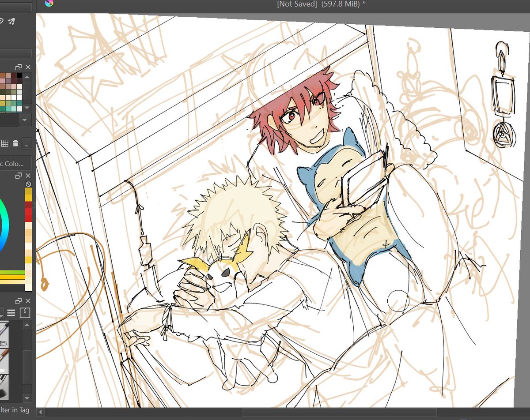530x420 pixels.
Task: Click the Krita application logo icon
Action: [x=49, y=4]
